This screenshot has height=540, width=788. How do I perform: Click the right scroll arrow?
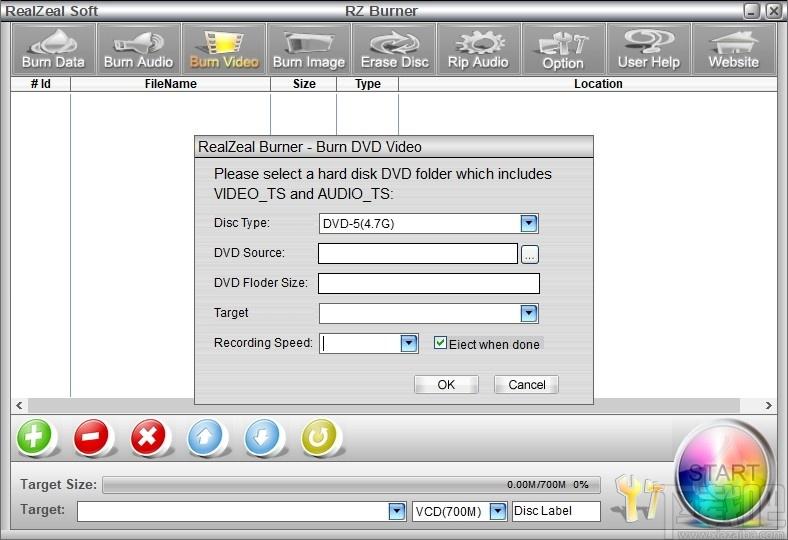(x=768, y=405)
